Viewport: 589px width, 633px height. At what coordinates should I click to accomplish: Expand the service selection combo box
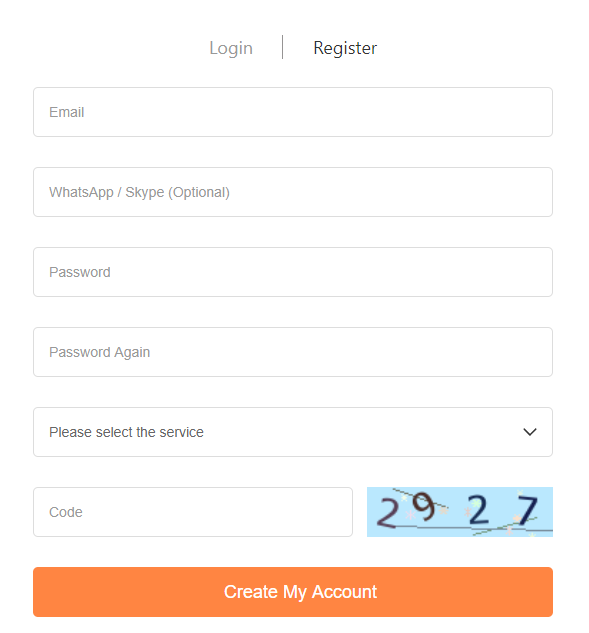coord(293,432)
